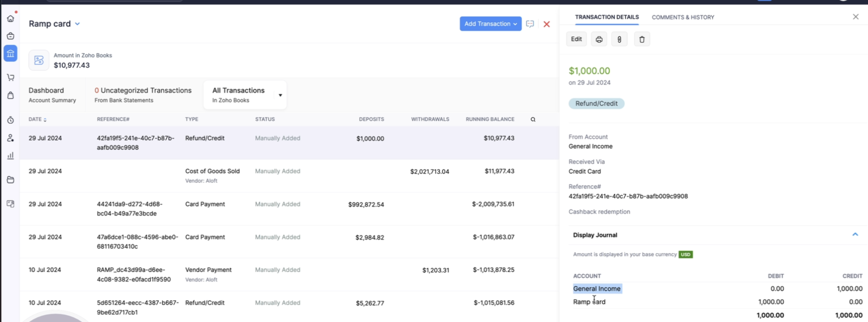Select the $2,984.82 Card Payment row

290,242
